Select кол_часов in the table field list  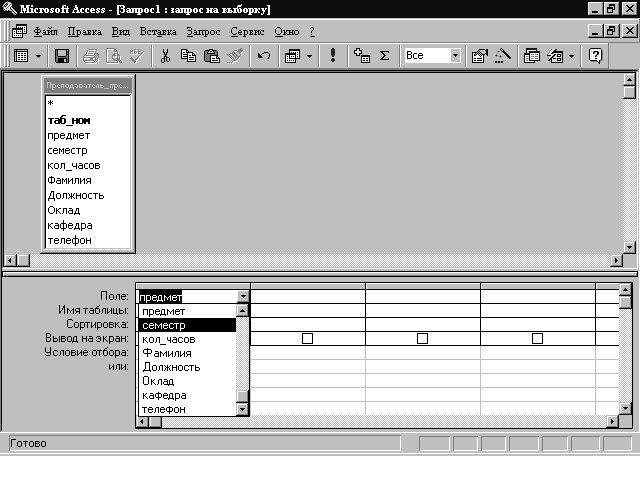click(88, 165)
